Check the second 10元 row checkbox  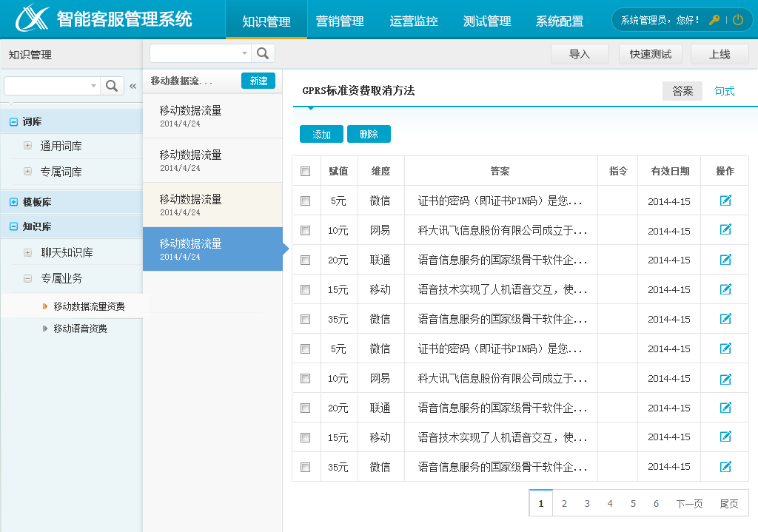(x=306, y=378)
